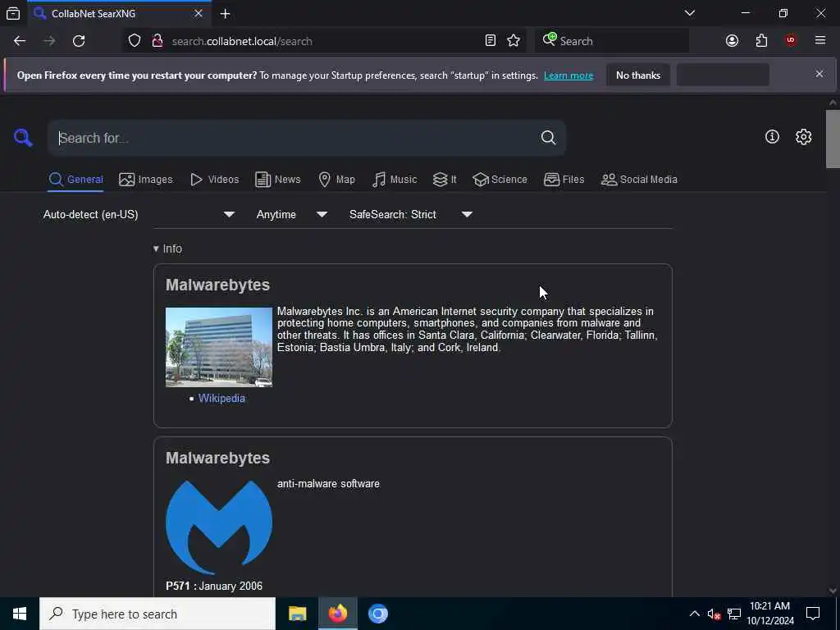Open the Wikipedia link for Malwarebytes
Screen dimensions: 840x630
coord(221,398)
